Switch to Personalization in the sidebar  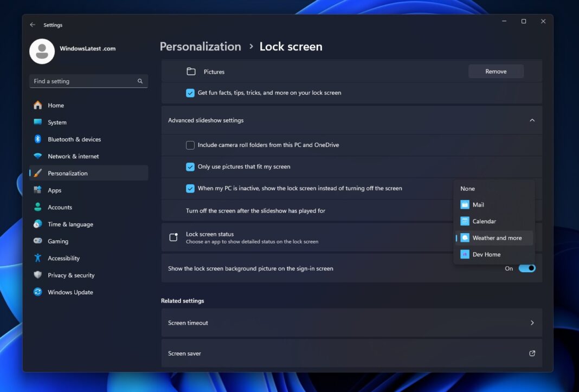tap(67, 172)
